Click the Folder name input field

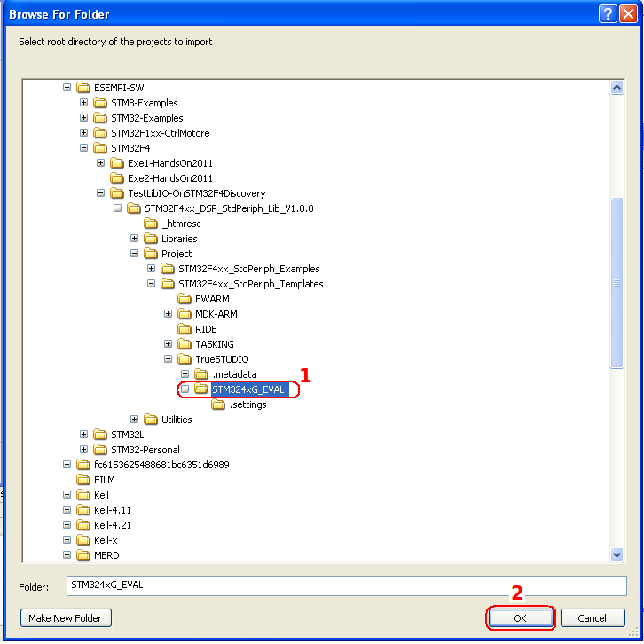click(346, 585)
